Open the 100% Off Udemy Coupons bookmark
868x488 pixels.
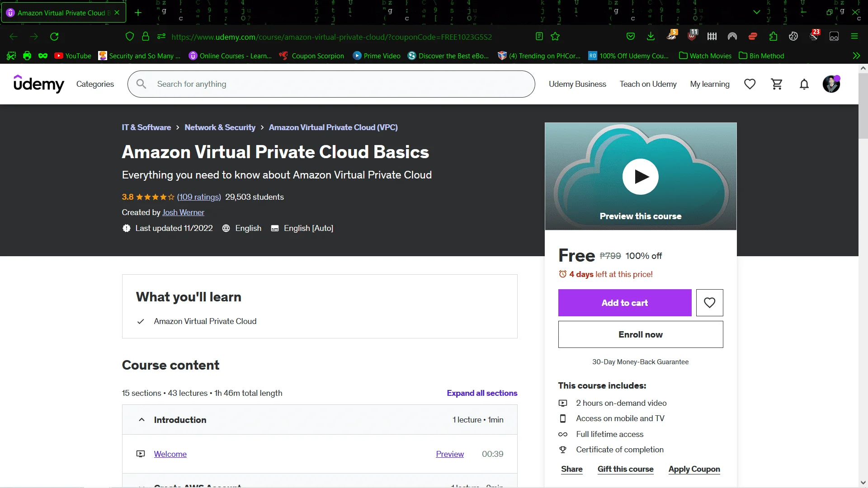(x=628, y=56)
